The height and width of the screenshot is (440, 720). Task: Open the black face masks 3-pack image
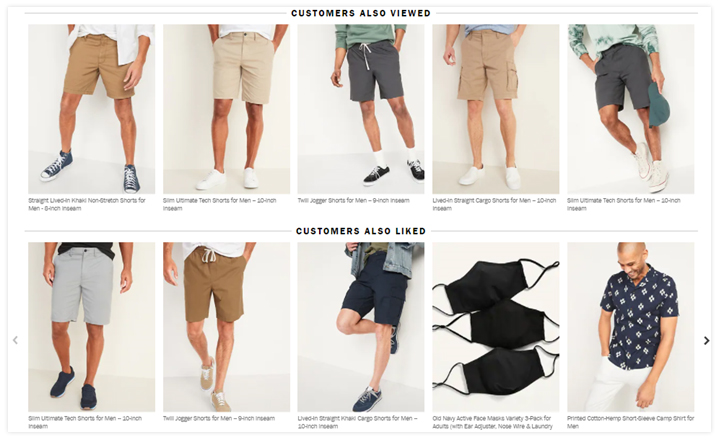click(496, 327)
